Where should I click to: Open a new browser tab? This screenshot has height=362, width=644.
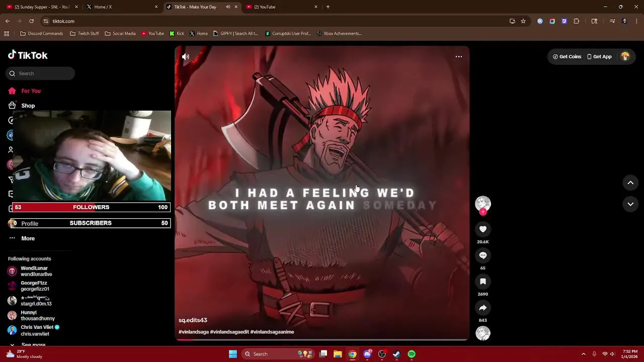point(328,7)
